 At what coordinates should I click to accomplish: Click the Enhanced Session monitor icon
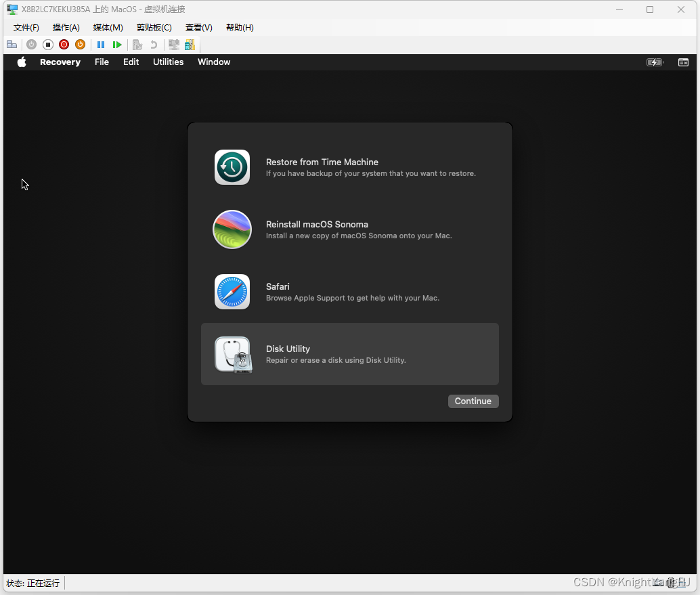[174, 45]
